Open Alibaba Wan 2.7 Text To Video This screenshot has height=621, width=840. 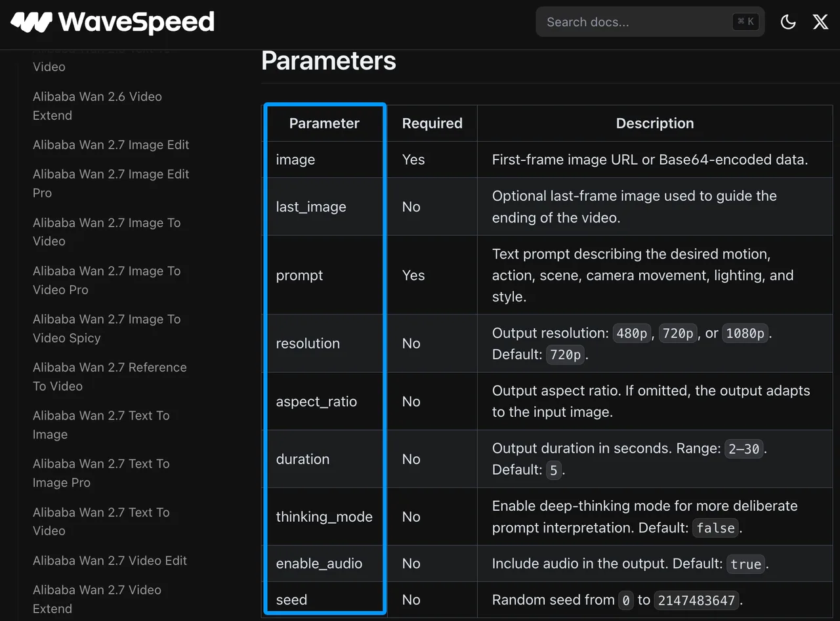pos(101,521)
